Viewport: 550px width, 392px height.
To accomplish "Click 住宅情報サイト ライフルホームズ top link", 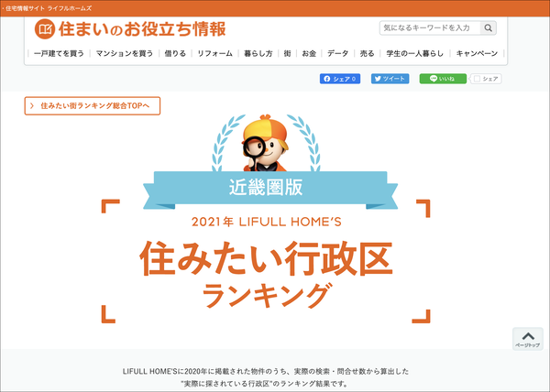I will pyautogui.click(x=49, y=8).
